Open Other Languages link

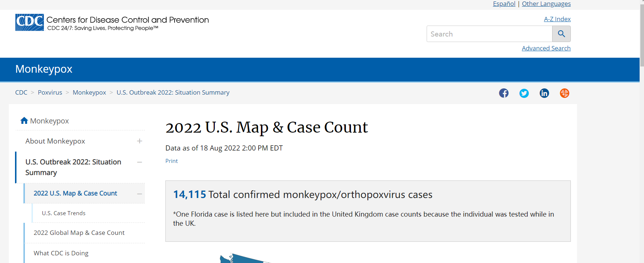tap(546, 4)
